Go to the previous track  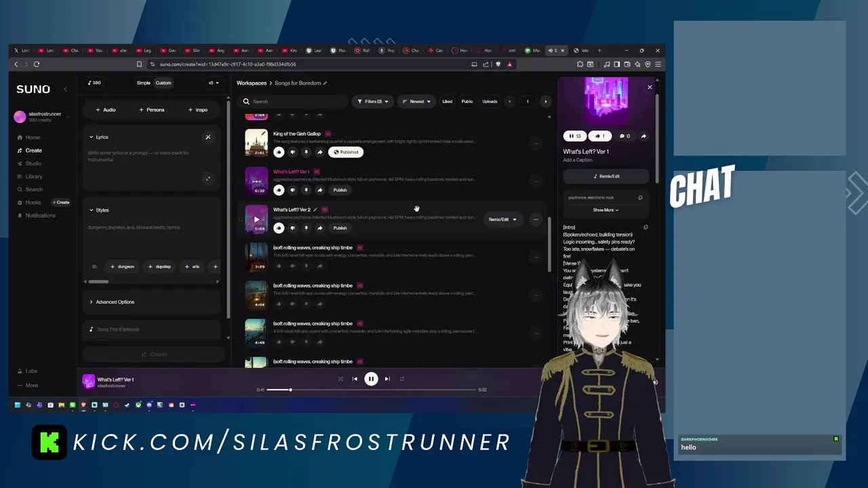[355, 379]
